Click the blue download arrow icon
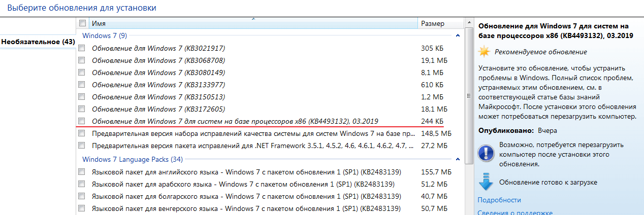644x215 pixels. [x=486, y=182]
